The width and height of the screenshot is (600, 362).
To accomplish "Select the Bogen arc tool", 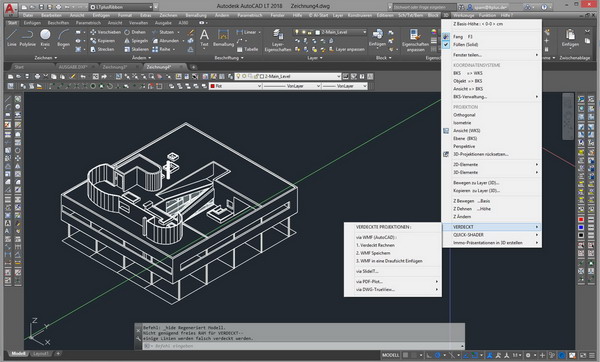I will point(63,38).
